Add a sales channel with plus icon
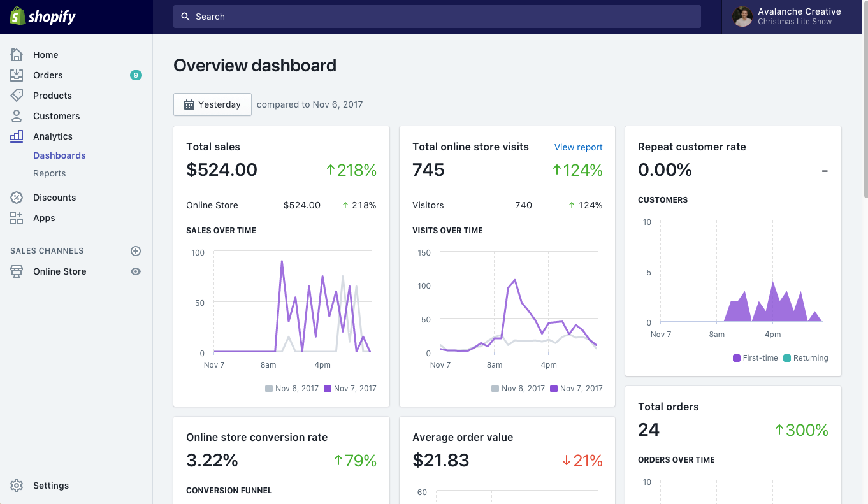This screenshot has width=868, height=504. 135,251
